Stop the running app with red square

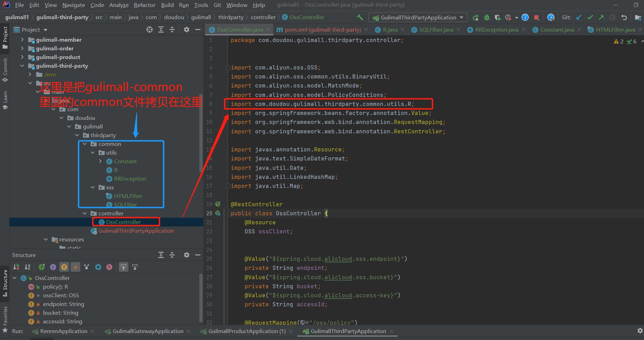tap(536, 17)
